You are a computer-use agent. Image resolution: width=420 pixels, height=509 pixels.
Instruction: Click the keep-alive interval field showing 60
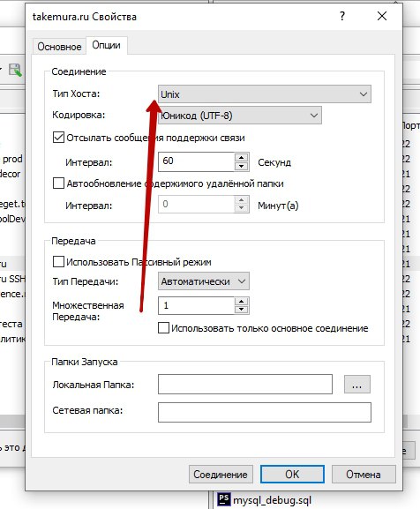tap(196, 161)
